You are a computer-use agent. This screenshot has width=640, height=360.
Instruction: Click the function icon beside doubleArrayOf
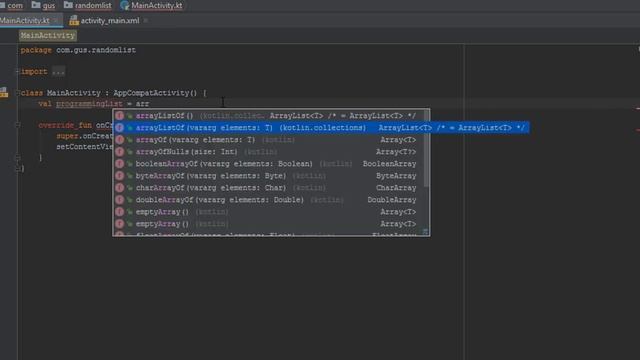(119, 200)
